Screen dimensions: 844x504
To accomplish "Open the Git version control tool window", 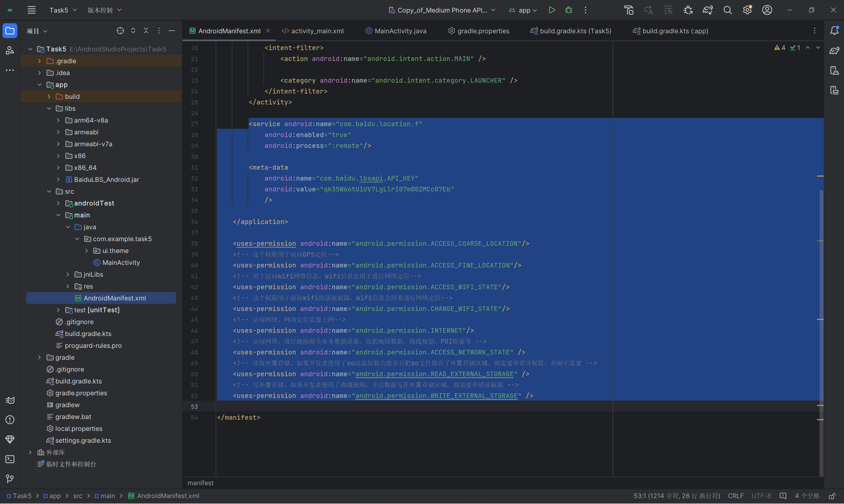I will (x=10, y=479).
